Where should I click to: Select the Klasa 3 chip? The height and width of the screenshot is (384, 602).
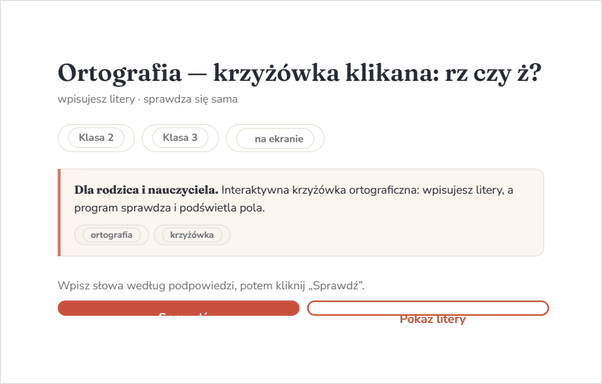[180, 138]
